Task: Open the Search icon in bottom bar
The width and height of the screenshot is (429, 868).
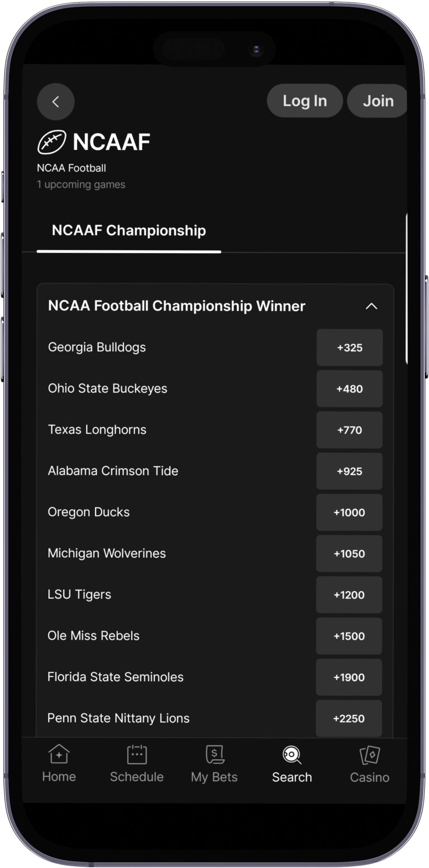Action: (x=292, y=755)
